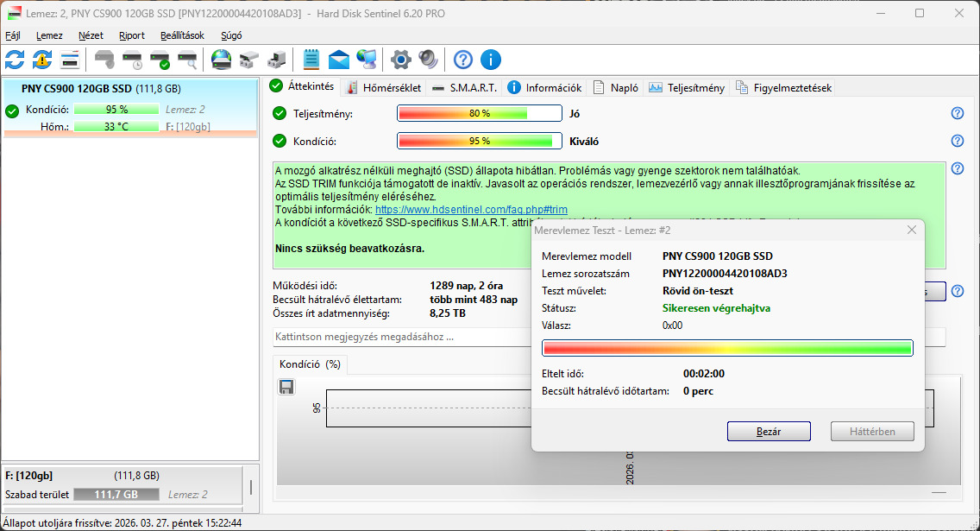Open the hdsentinel.com faq trim link
This screenshot has width=980, height=531.
tap(471, 210)
